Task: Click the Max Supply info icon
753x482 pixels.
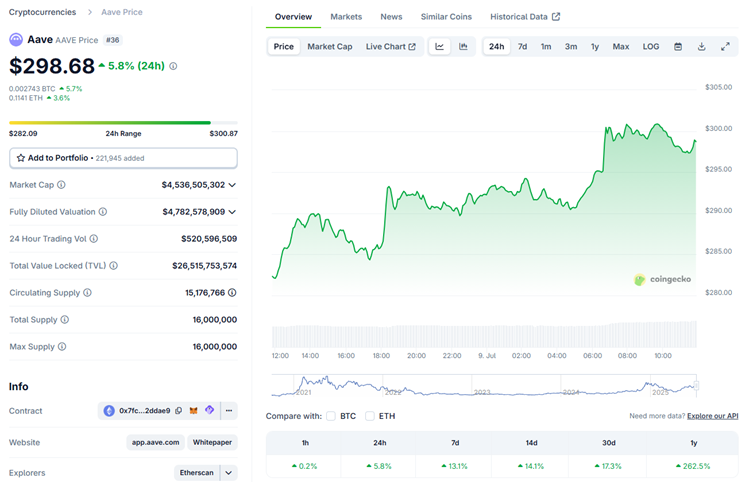Action: point(62,346)
